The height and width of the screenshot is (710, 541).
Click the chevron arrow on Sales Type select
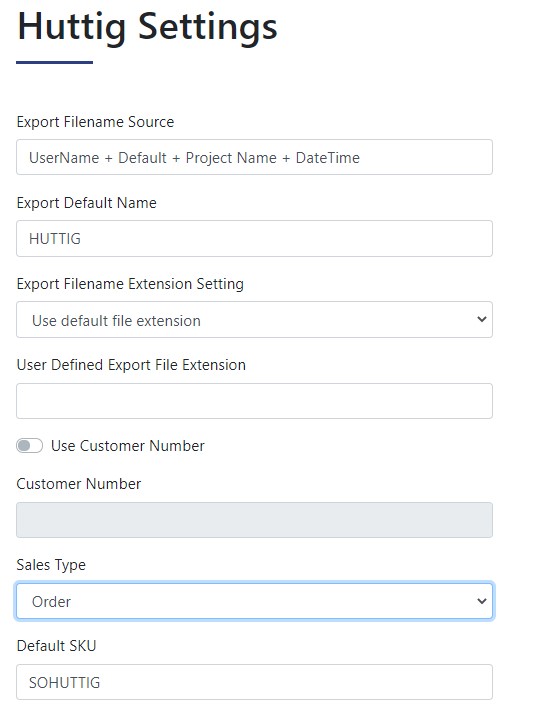[x=482, y=601]
